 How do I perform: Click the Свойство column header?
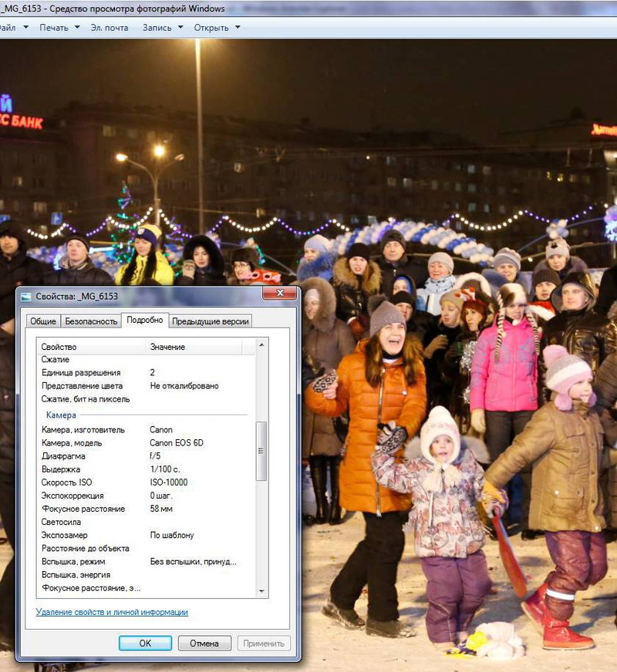tap(91, 347)
